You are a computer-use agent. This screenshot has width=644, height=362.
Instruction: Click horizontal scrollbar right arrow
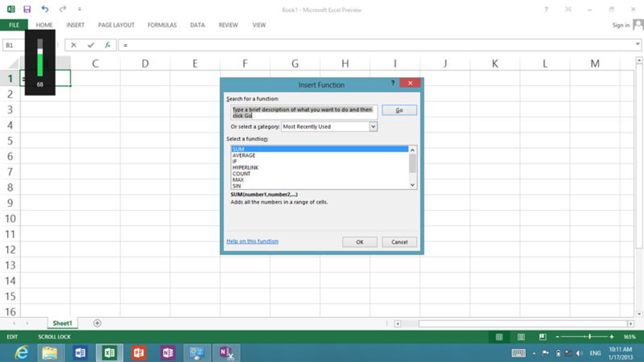(631, 324)
